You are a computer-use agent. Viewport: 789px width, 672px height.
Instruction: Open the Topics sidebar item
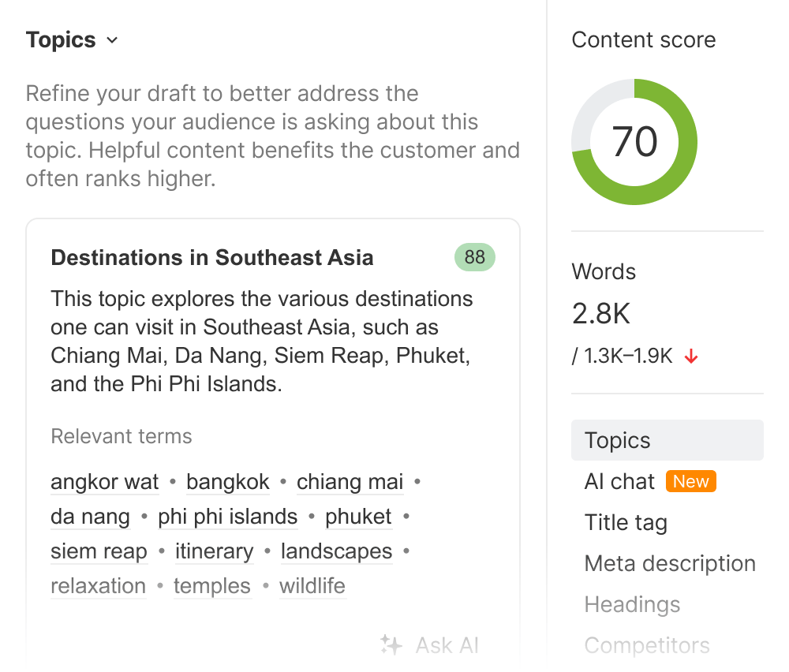pos(618,440)
